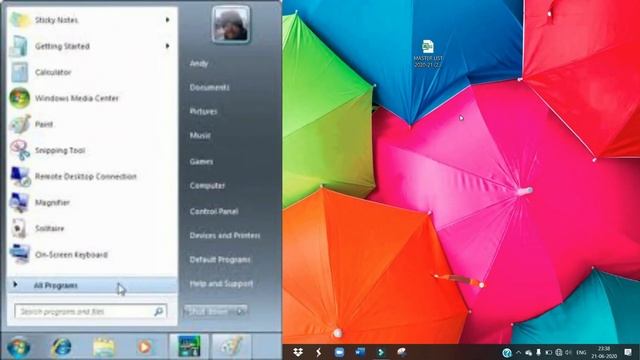The height and width of the screenshot is (360, 640).
Task: Open network globe tray icon
Action: point(558,352)
